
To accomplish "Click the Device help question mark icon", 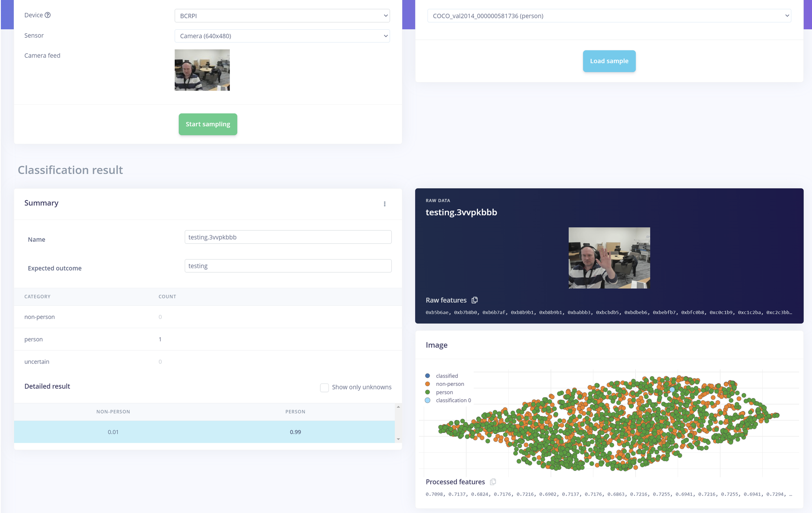I will coord(48,15).
